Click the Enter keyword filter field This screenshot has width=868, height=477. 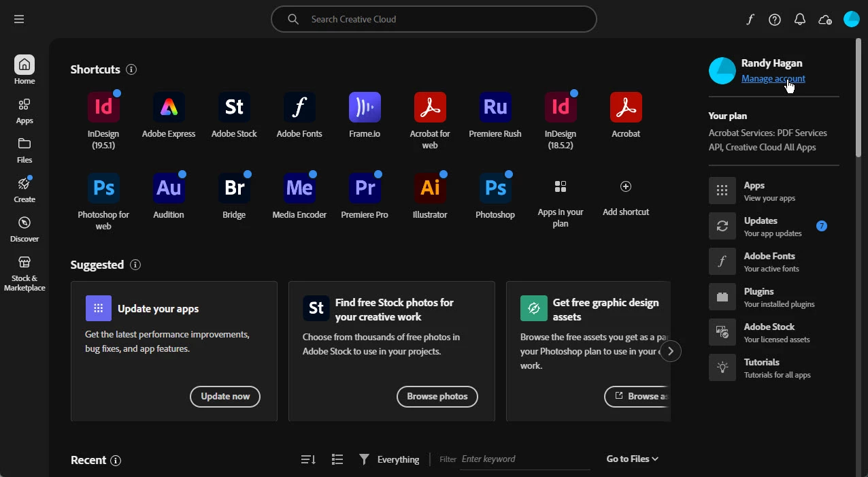pos(525,459)
